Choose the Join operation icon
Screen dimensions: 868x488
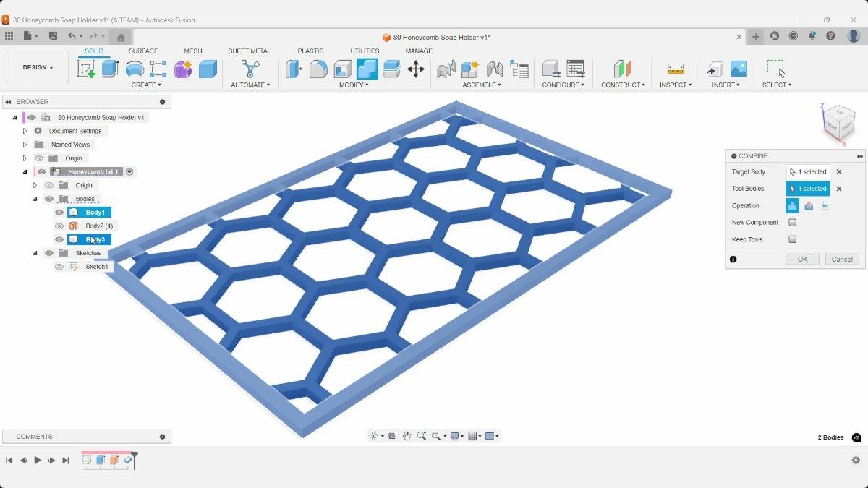coord(793,205)
